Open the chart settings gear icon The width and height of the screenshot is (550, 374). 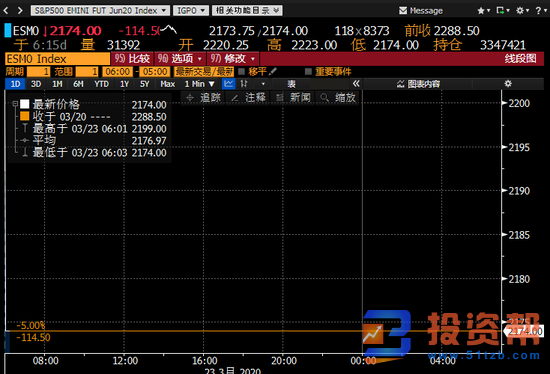[508, 84]
